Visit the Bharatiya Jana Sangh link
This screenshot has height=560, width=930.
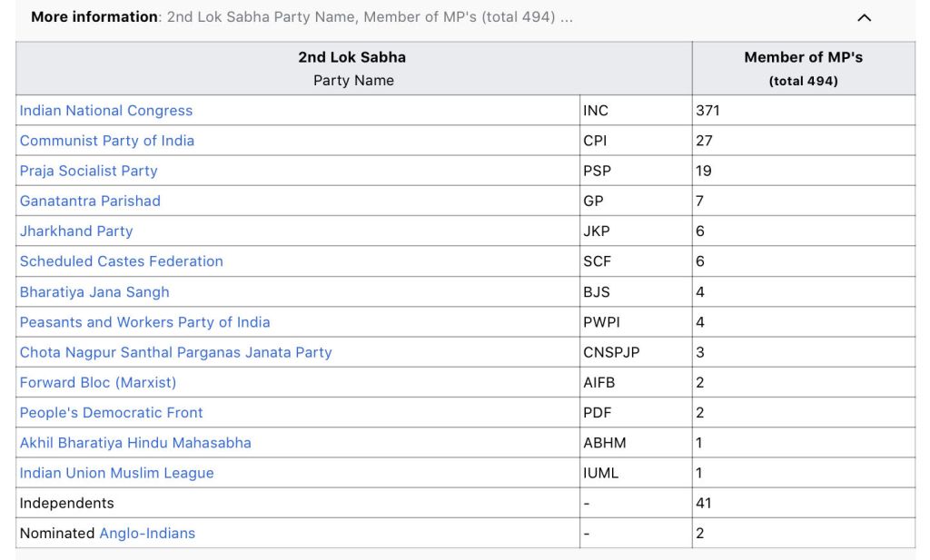click(x=94, y=292)
